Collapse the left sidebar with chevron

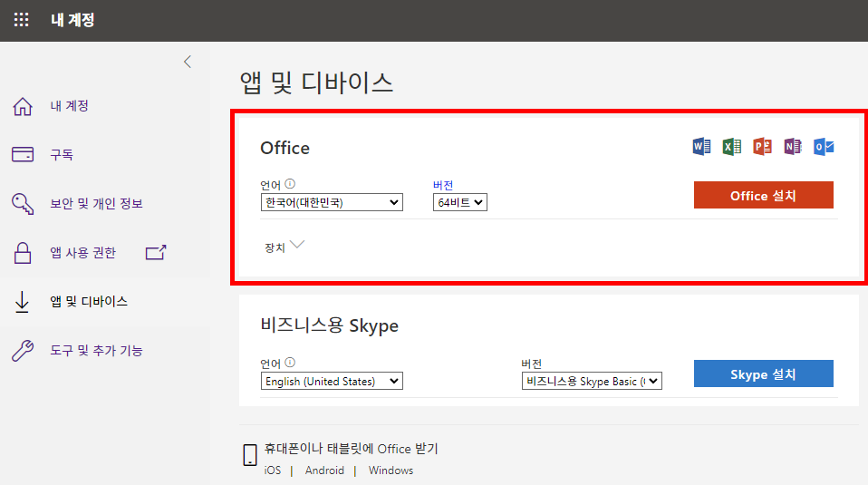(x=188, y=62)
